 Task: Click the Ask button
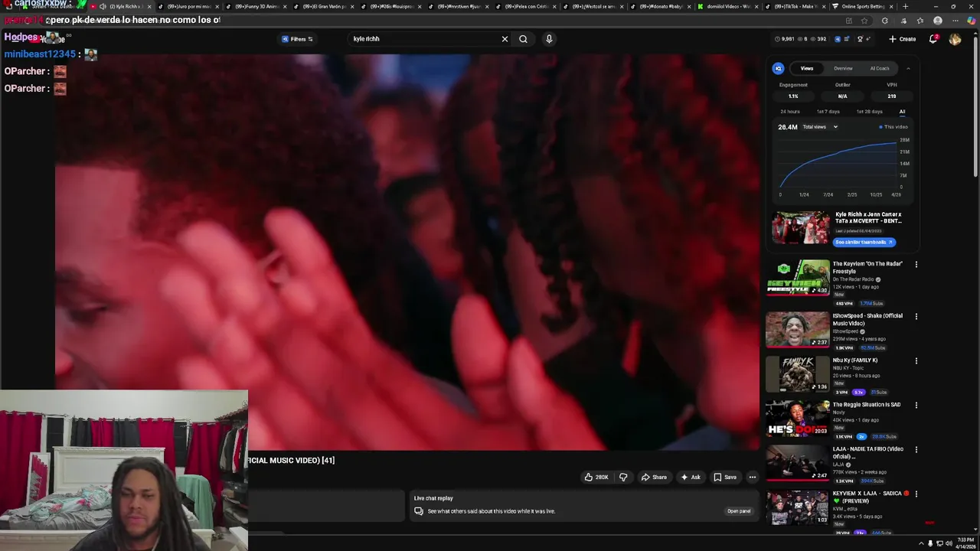pos(691,477)
